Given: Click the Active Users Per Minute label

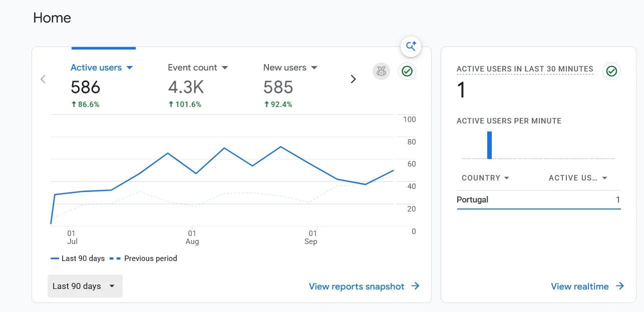Looking at the screenshot, I should (509, 121).
